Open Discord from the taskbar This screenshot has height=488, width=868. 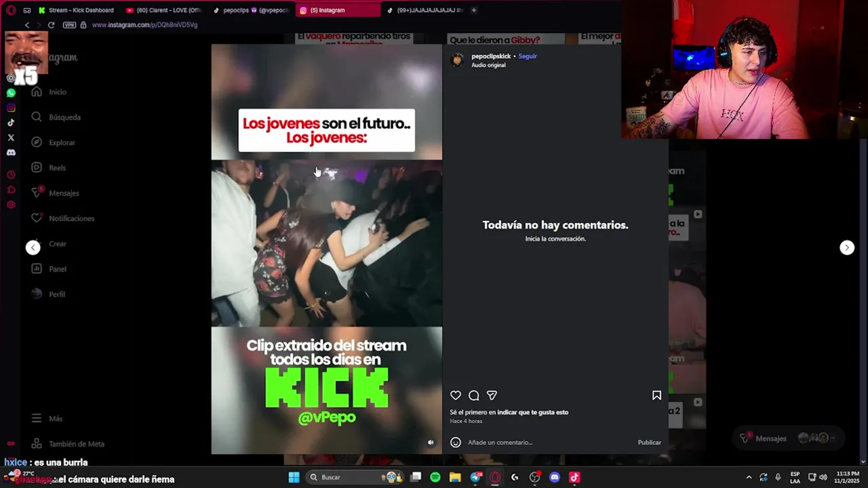[555, 477]
